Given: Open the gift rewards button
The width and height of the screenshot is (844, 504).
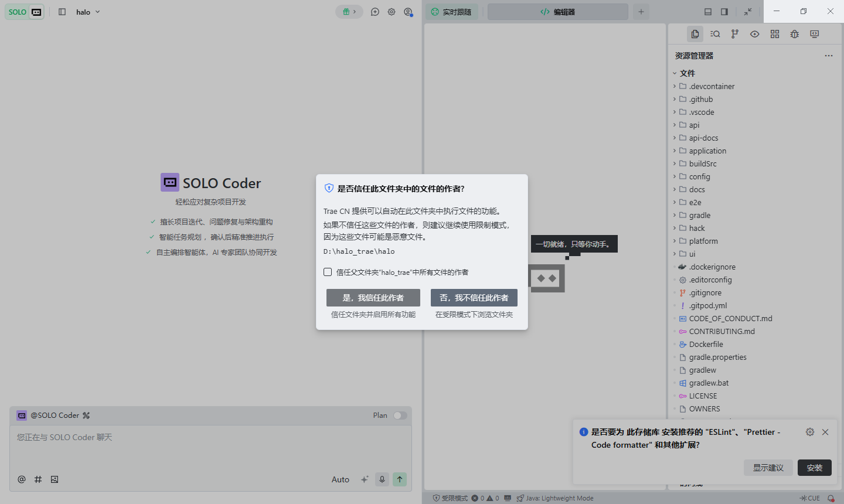Looking at the screenshot, I should click(x=349, y=12).
